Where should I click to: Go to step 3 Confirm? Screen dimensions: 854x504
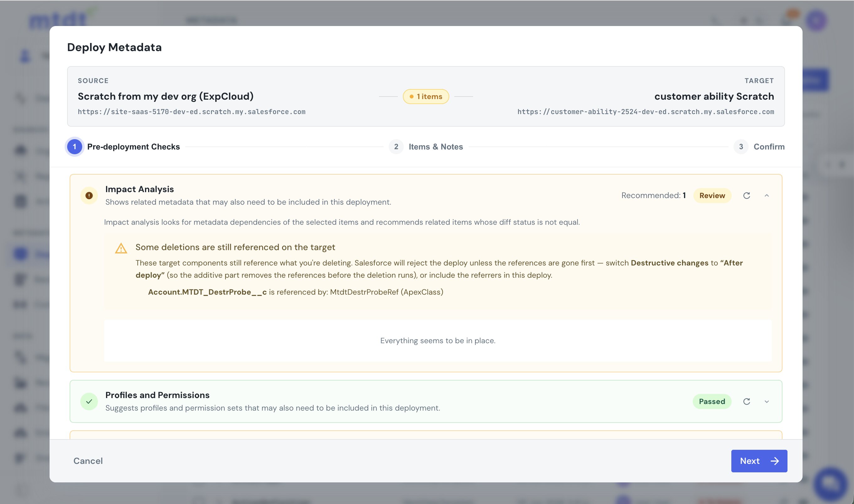pos(759,147)
